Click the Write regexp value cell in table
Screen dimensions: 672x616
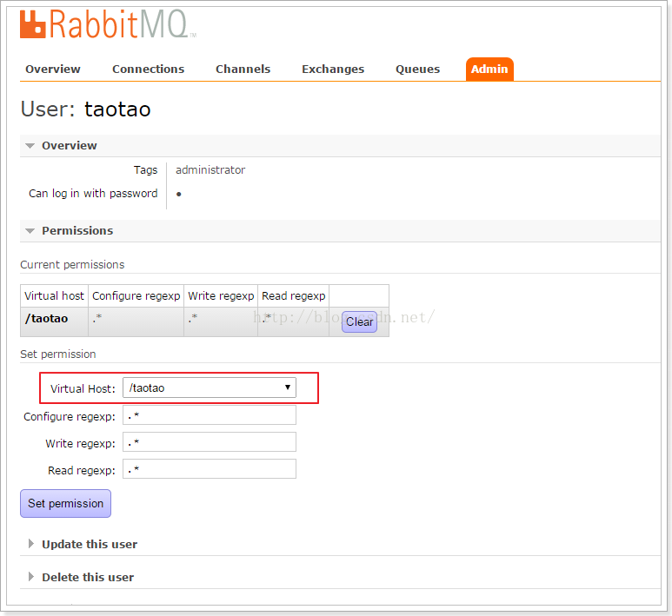(221, 321)
